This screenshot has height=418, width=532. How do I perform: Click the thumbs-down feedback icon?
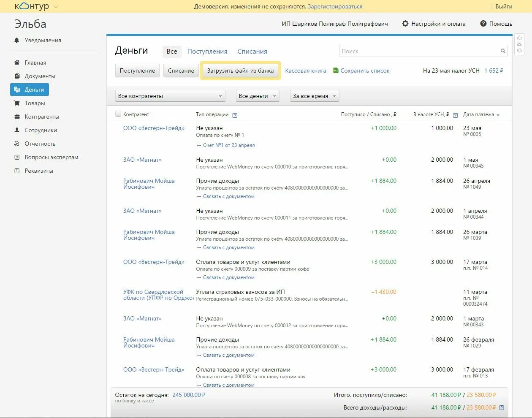519,51
